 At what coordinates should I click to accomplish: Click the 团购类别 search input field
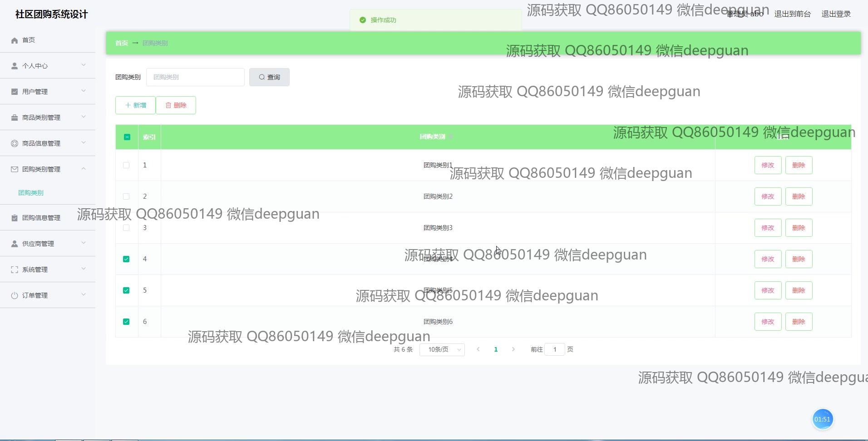click(195, 77)
